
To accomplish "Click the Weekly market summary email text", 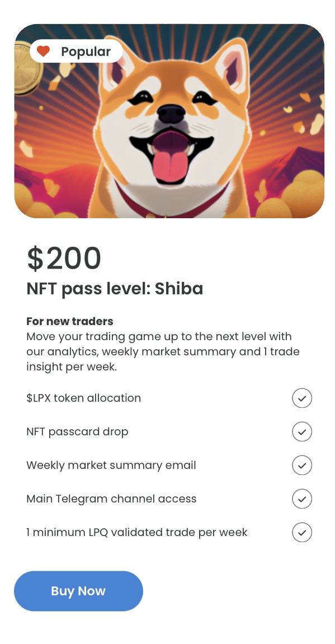I will coord(111,466).
